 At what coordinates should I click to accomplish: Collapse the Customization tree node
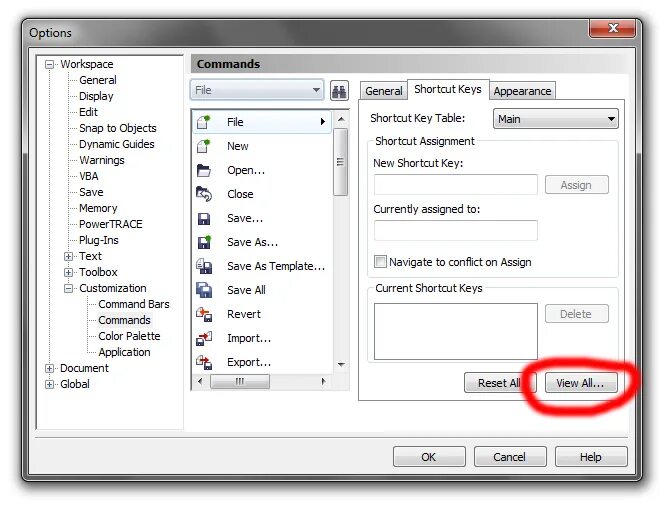tap(68, 288)
